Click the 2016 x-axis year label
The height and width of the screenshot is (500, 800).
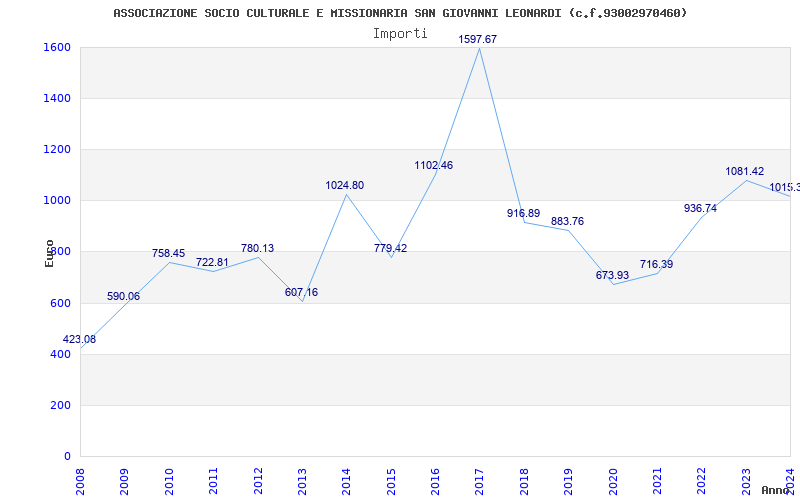(x=435, y=481)
